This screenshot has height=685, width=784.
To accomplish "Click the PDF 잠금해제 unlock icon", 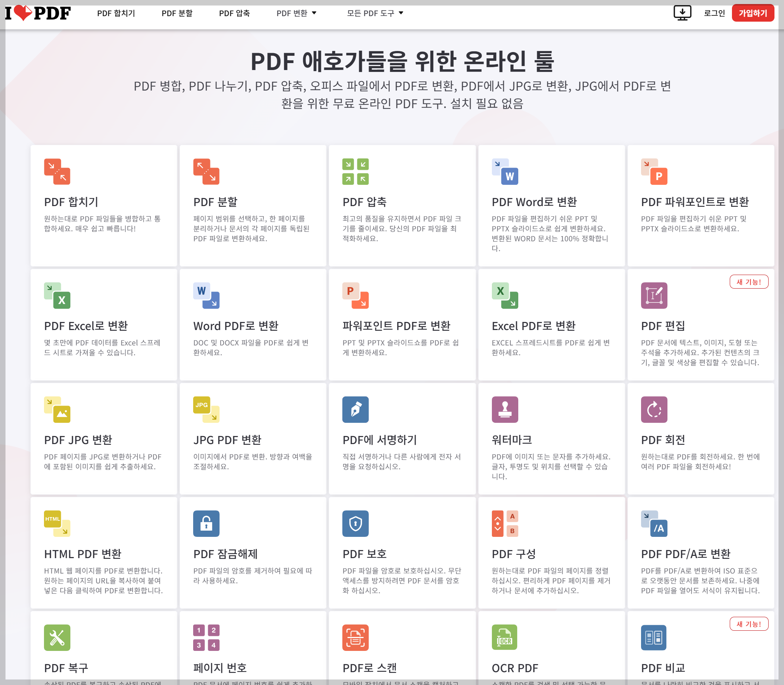I will [x=206, y=523].
